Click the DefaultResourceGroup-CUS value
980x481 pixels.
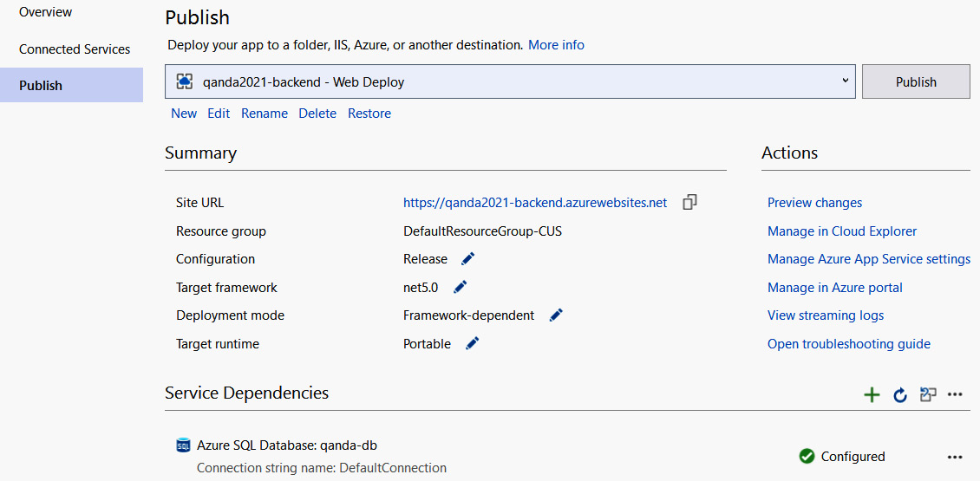(x=482, y=231)
